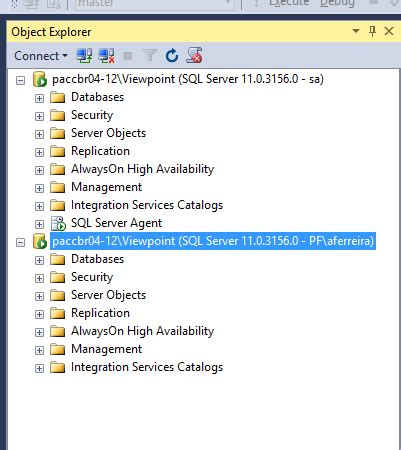Click Management folder icon under PF\aferreira
The width and height of the screenshot is (401, 450).
58,349
